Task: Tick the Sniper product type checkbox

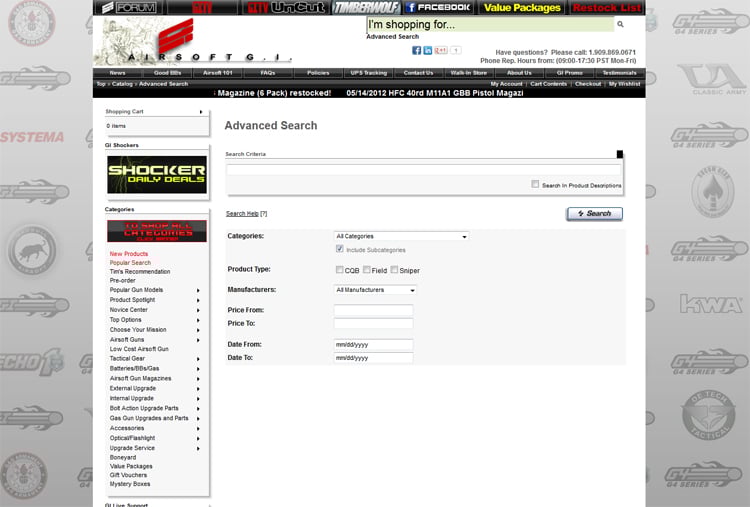Action: pos(395,269)
